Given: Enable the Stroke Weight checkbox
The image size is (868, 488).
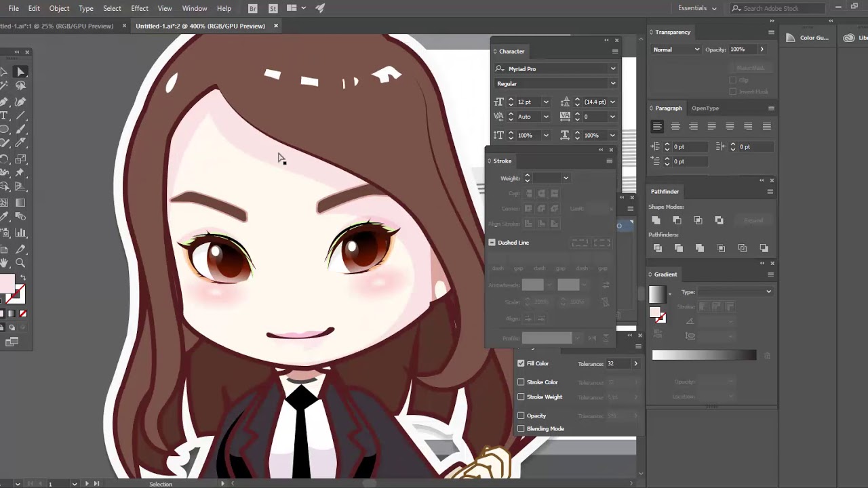Looking at the screenshot, I should [521, 397].
